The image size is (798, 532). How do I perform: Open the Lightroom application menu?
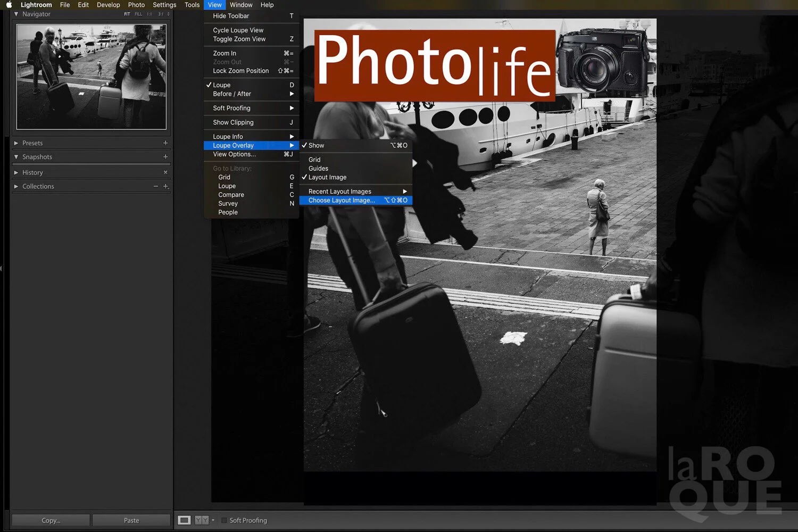pos(36,5)
